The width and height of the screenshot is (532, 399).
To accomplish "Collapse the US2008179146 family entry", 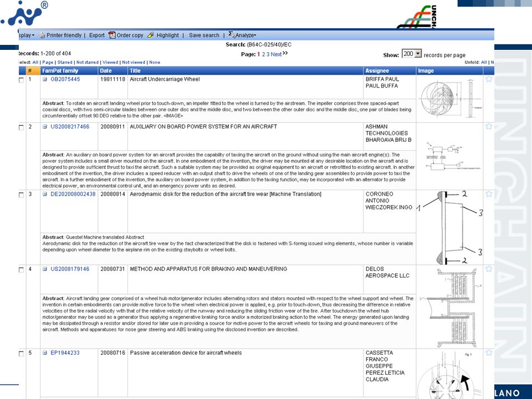I will point(45,269).
